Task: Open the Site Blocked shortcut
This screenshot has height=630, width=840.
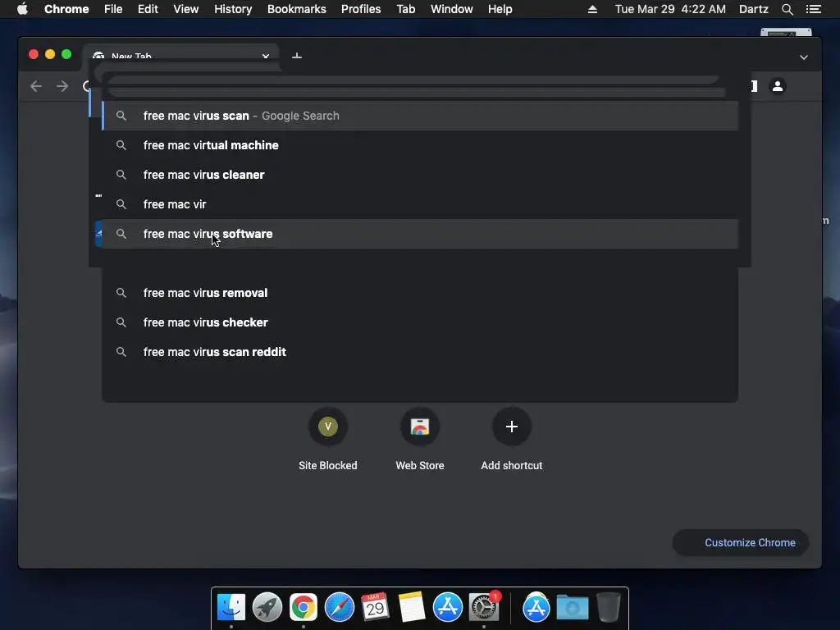Action: (x=328, y=440)
